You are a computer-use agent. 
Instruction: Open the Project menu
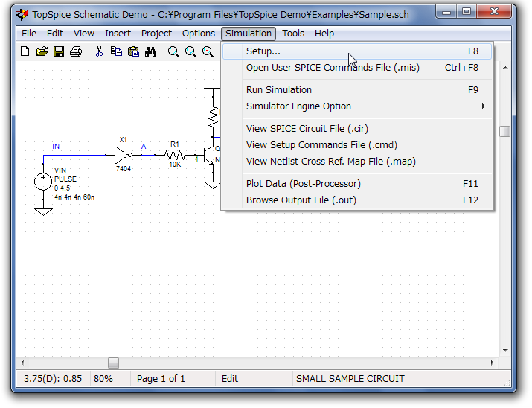pos(156,34)
